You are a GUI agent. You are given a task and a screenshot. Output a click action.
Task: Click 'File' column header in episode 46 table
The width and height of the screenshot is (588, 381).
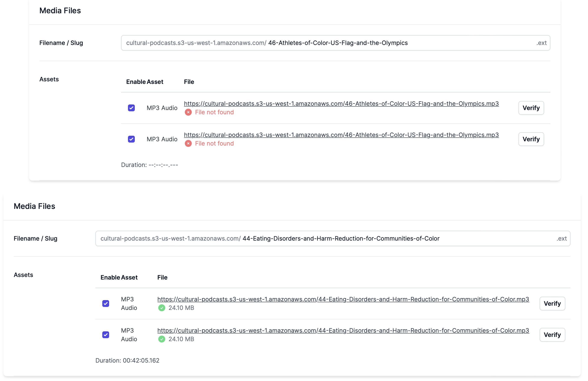pos(189,82)
